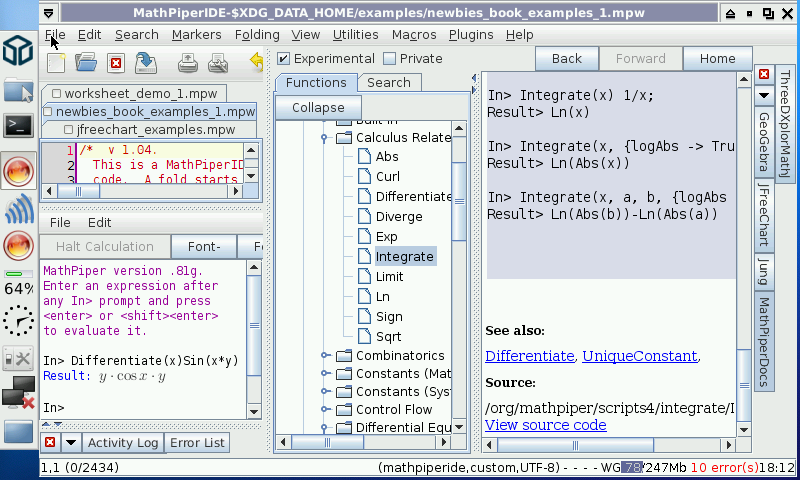The image size is (800, 480).
Task: Click the clock icon in side panel
Action: 18,320
